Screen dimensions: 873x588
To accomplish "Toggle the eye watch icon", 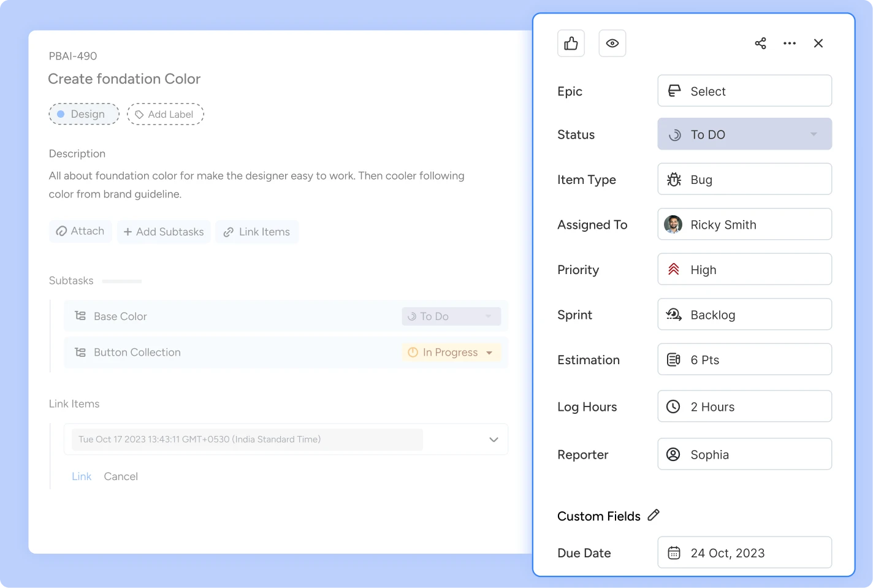I will click(612, 44).
